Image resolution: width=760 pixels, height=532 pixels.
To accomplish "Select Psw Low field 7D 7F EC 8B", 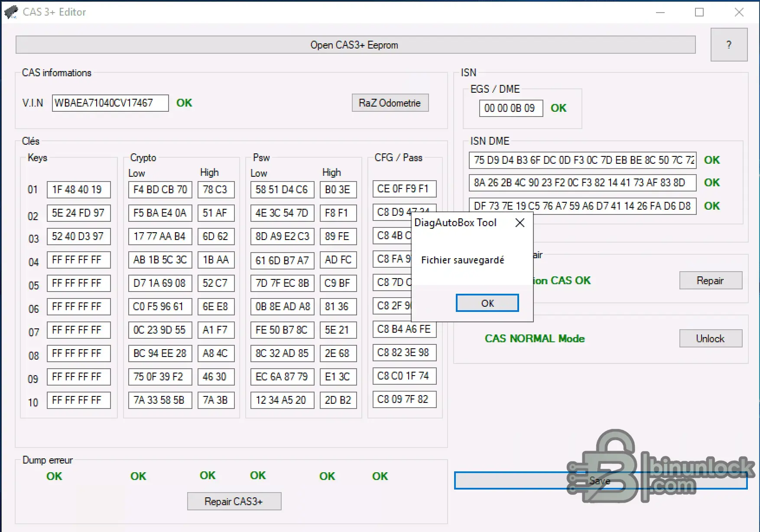I will point(282,283).
